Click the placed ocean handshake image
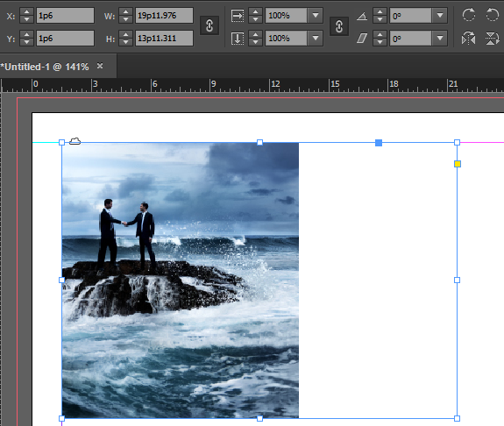The image size is (504, 426). [181, 280]
